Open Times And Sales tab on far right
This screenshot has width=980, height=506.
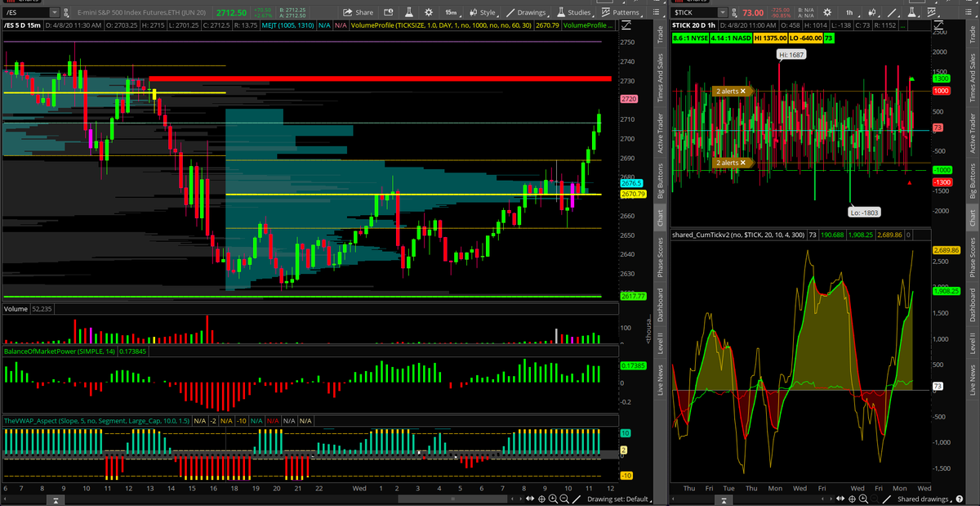973,78
